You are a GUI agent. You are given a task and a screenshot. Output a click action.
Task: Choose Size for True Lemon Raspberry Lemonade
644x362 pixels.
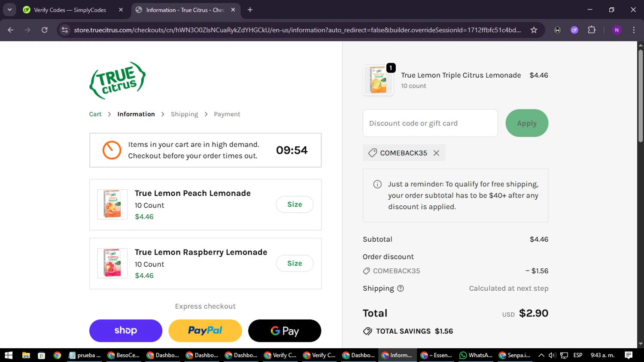tap(295, 263)
